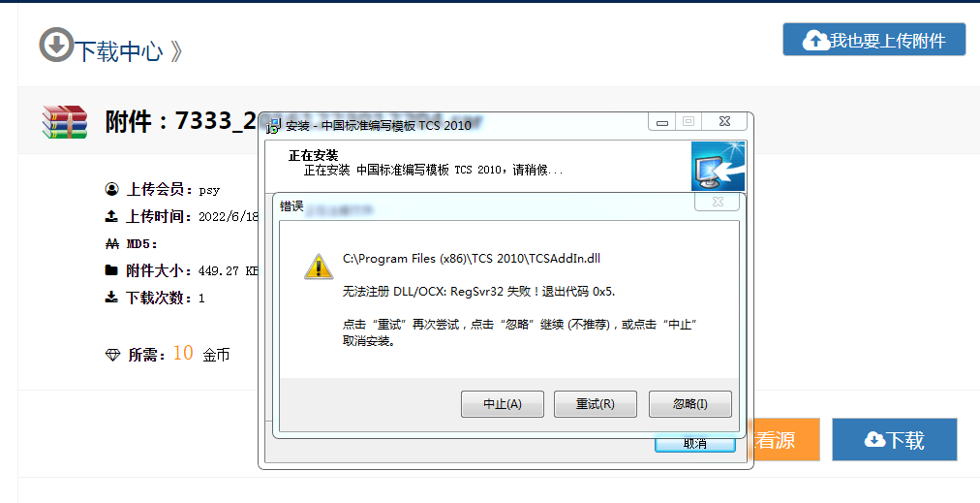Click the cloud download icon beside 下载

click(874, 440)
